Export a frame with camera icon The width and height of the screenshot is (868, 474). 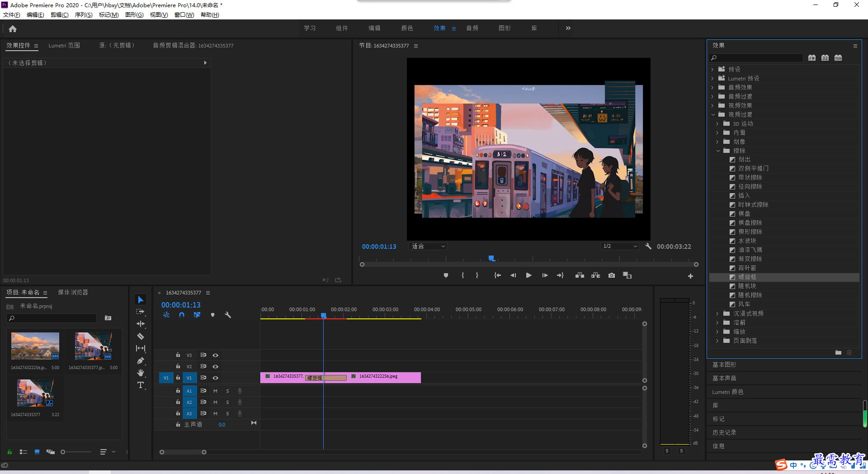pos(612,275)
